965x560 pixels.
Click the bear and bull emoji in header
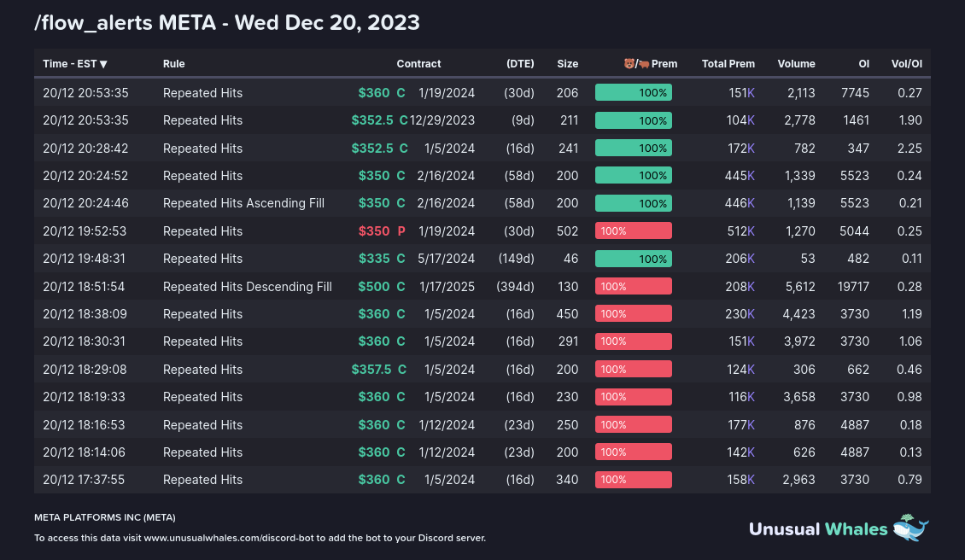click(x=636, y=63)
